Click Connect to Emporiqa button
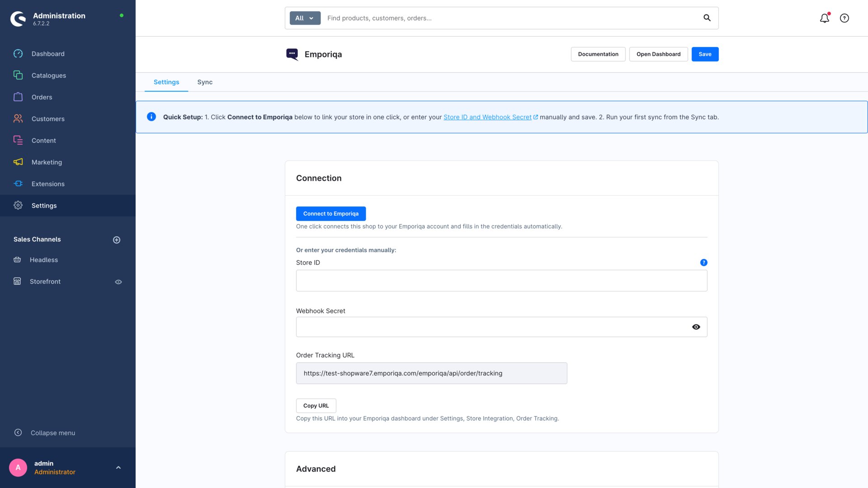868x488 pixels. [331, 214]
